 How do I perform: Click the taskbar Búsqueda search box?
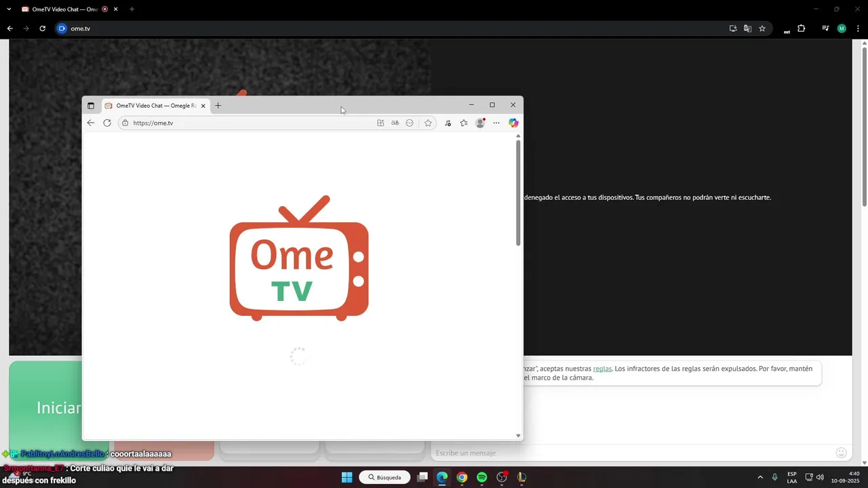pyautogui.click(x=384, y=477)
